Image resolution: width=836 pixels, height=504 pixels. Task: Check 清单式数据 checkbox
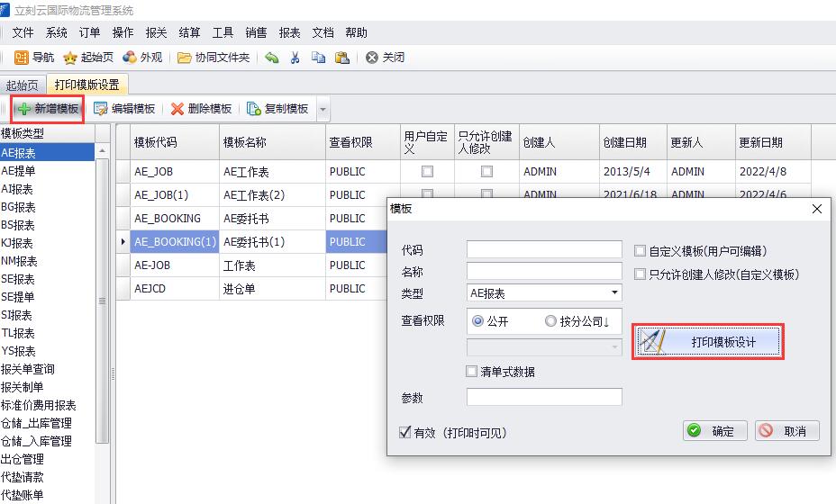(471, 372)
